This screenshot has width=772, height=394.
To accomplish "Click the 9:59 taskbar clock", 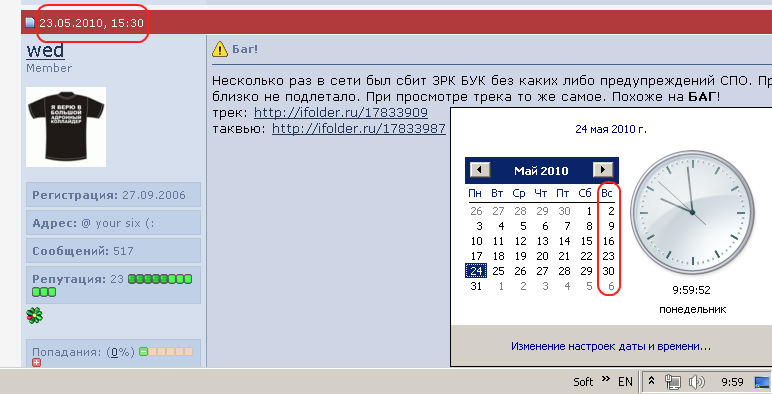I will [732, 382].
